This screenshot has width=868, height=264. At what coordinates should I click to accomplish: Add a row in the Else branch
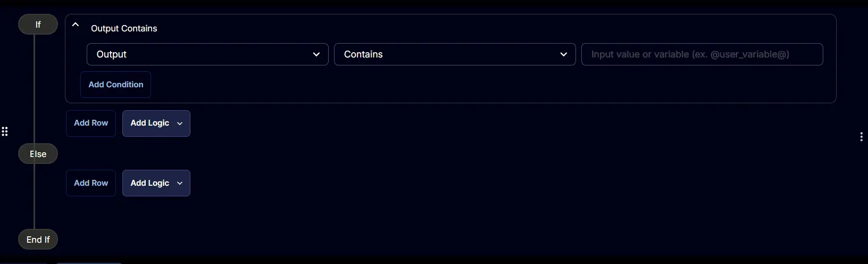pyautogui.click(x=91, y=183)
